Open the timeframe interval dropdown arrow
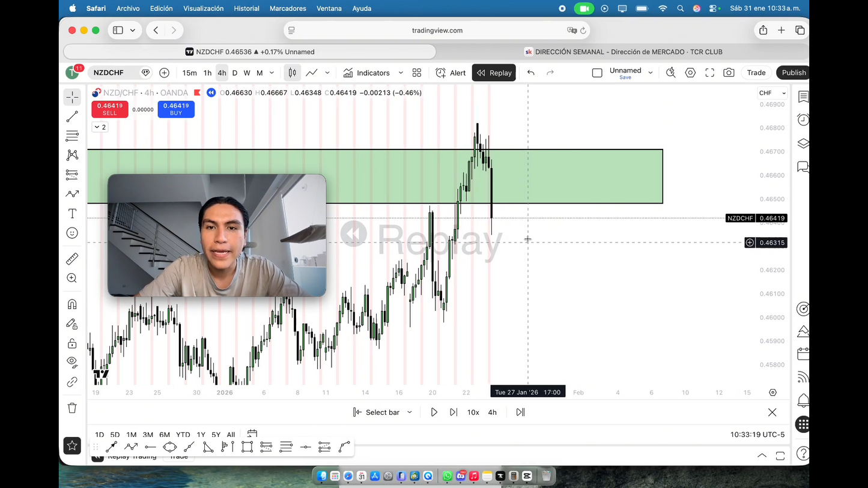The height and width of the screenshot is (488, 868). [272, 73]
